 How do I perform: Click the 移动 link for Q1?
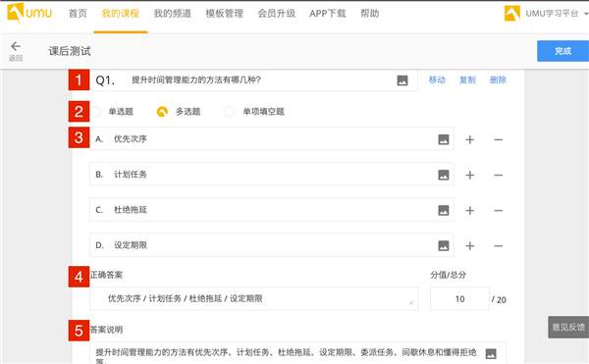[437, 79]
